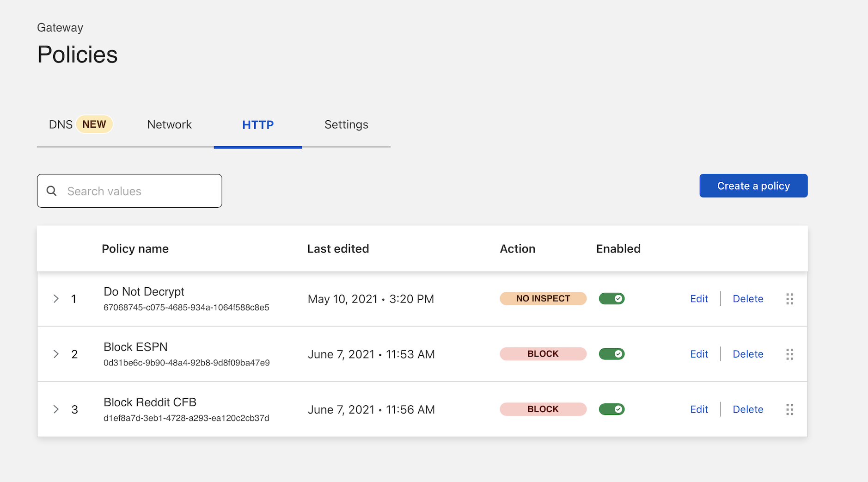Expand the Block Reddit CFB row chevron

click(56, 409)
